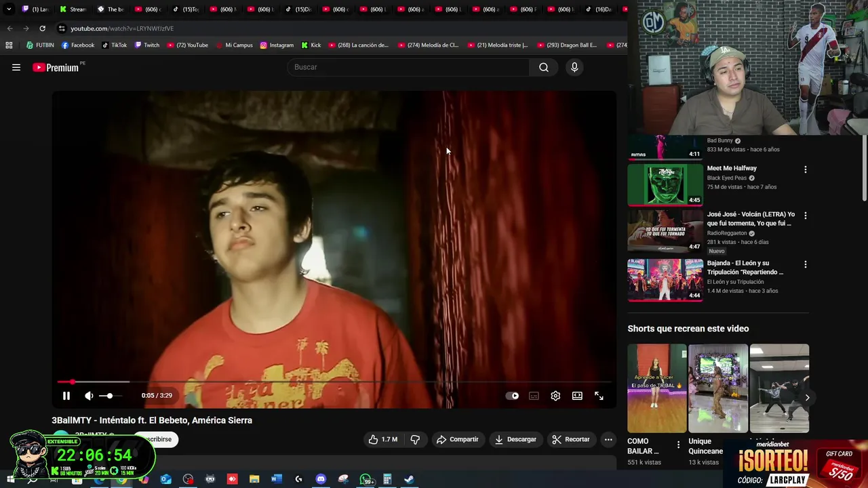The width and height of the screenshot is (868, 488).
Task: Enter fullscreen mode
Action: tap(599, 396)
